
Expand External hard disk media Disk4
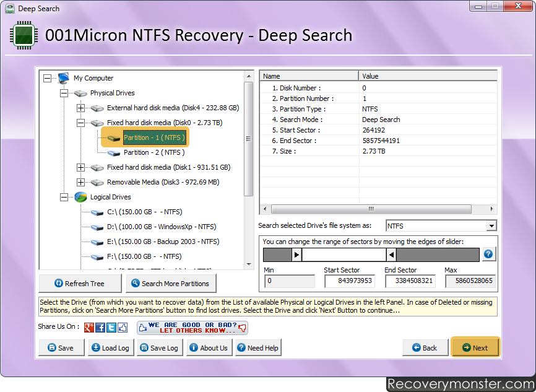coord(80,108)
